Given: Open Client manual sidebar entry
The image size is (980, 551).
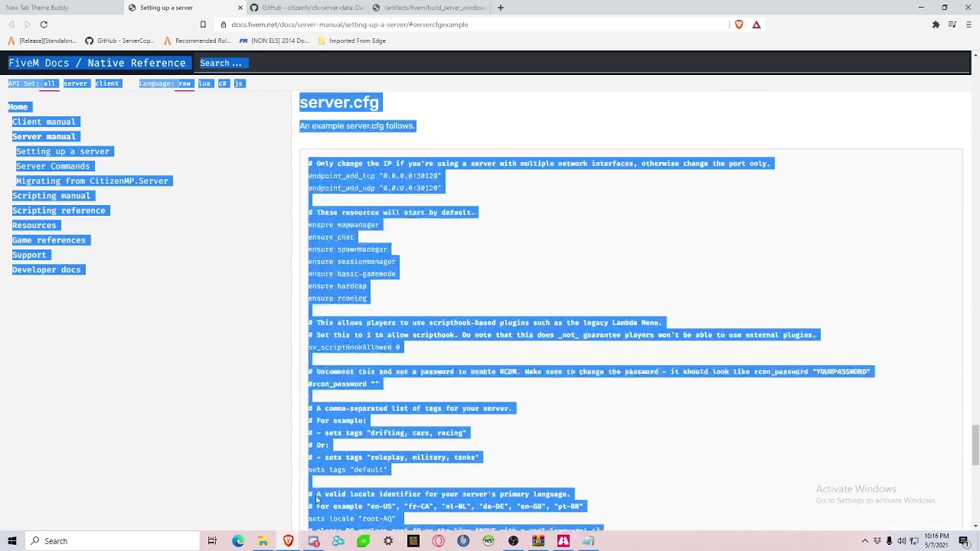Looking at the screenshot, I should point(44,122).
